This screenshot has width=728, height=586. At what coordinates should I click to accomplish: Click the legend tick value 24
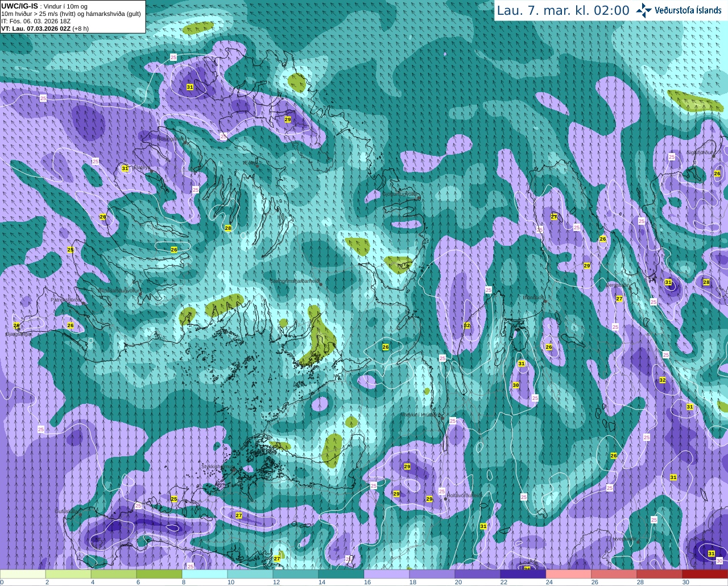[x=549, y=582]
